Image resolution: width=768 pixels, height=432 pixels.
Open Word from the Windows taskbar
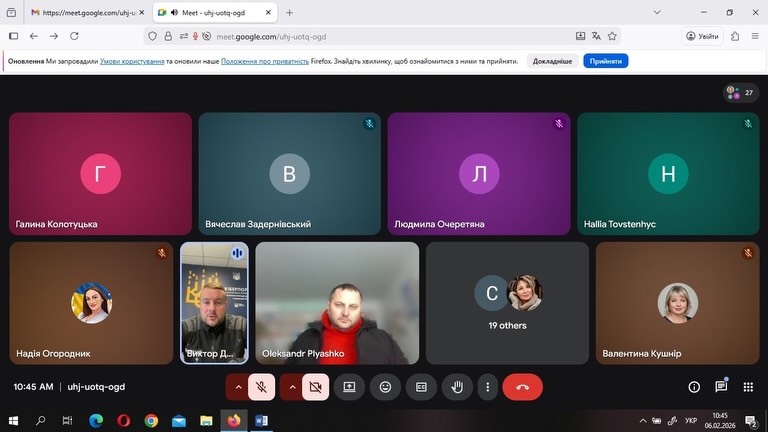pos(261,421)
